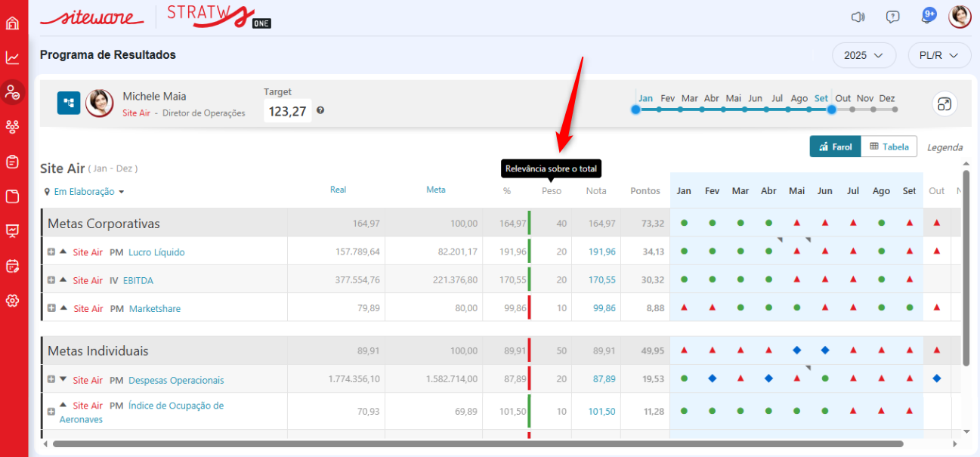
Task: Click the organization hierarchy icon beside Michele Maia
Action: pyautogui.click(x=69, y=103)
